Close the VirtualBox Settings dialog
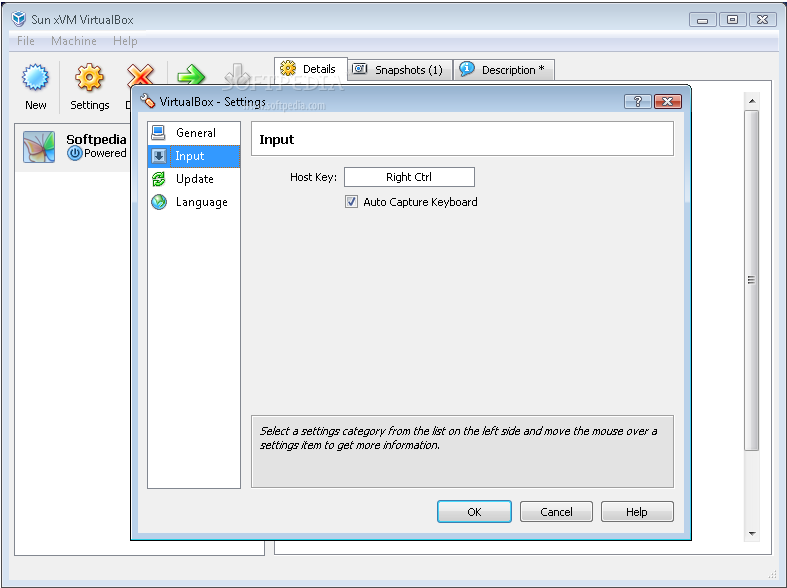 click(x=668, y=102)
